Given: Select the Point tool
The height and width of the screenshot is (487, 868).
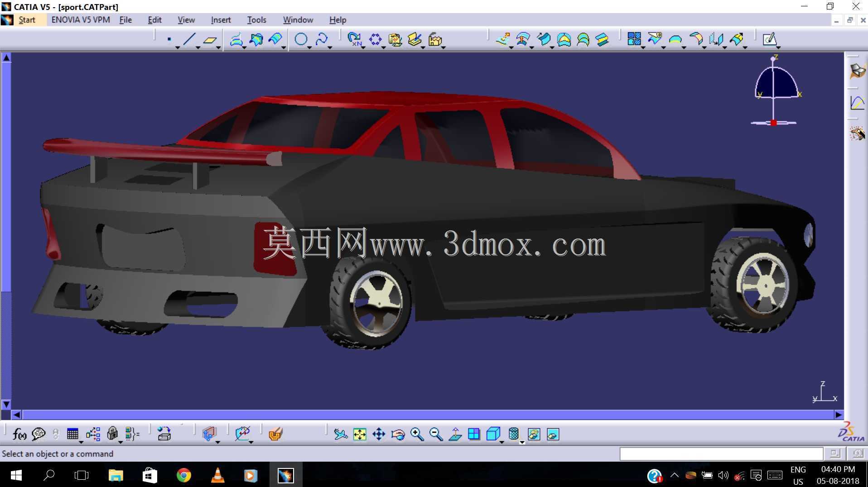Looking at the screenshot, I should pos(169,39).
